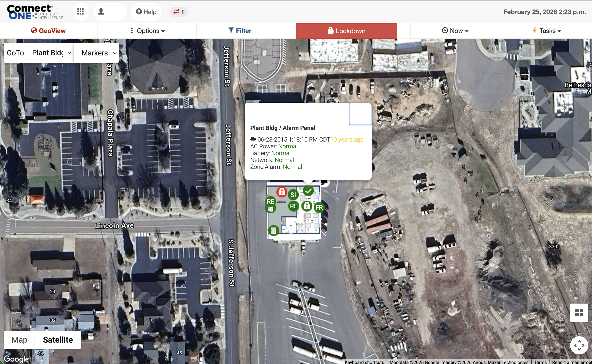This screenshot has width=592, height=364.
Task: Open the GoTo location dropdown
Action: coord(50,53)
